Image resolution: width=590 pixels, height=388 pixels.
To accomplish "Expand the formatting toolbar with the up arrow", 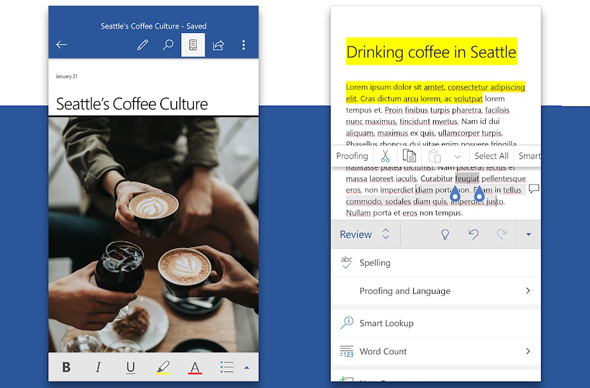I will point(246,367).
